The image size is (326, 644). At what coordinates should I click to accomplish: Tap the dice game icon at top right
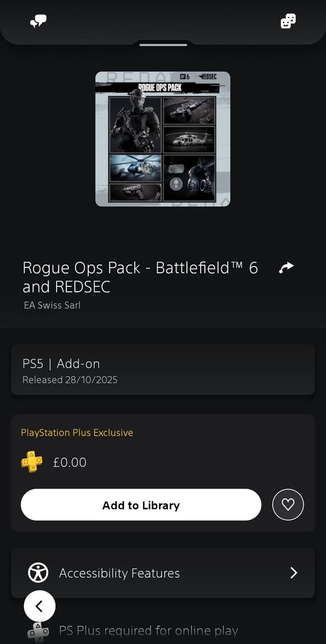tap(288, 21)
